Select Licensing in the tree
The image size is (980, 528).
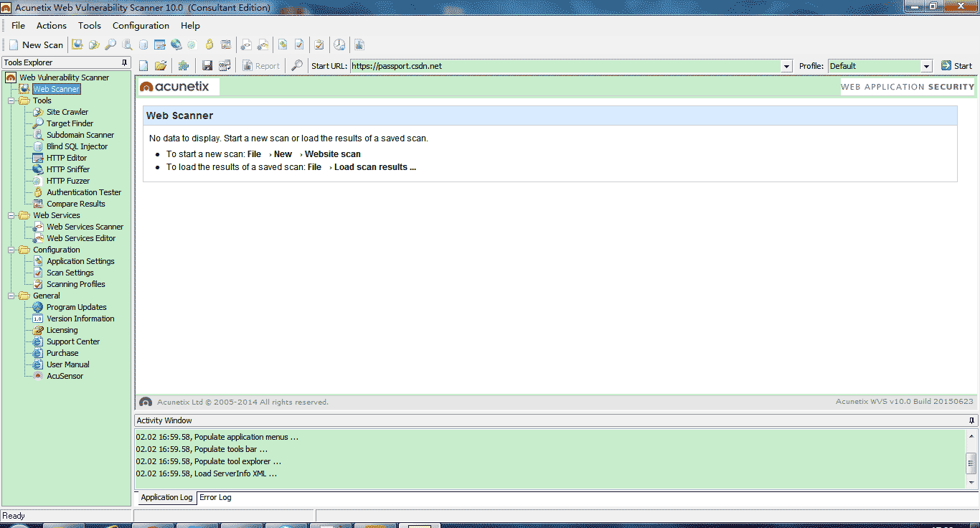[x=62, y=330]
